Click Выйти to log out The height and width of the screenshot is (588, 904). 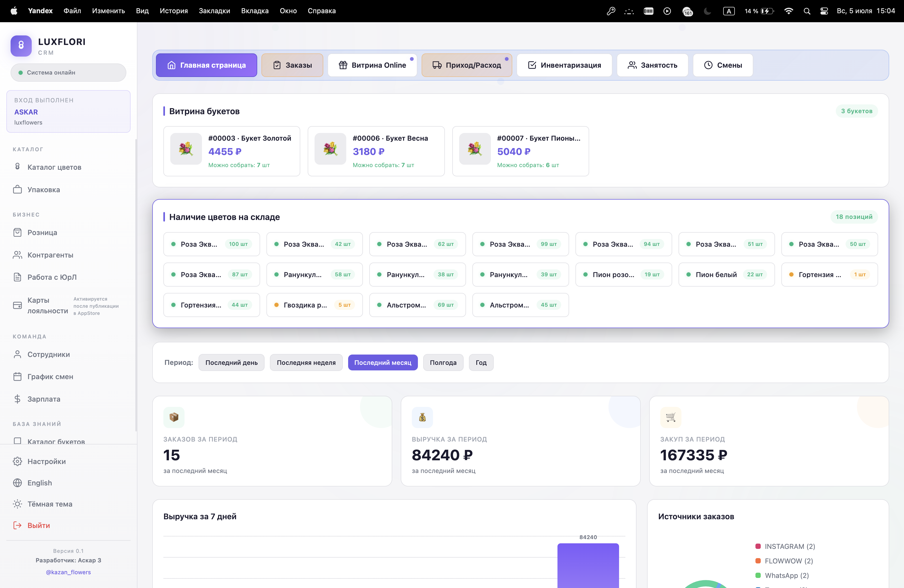(x=38, y=525)
